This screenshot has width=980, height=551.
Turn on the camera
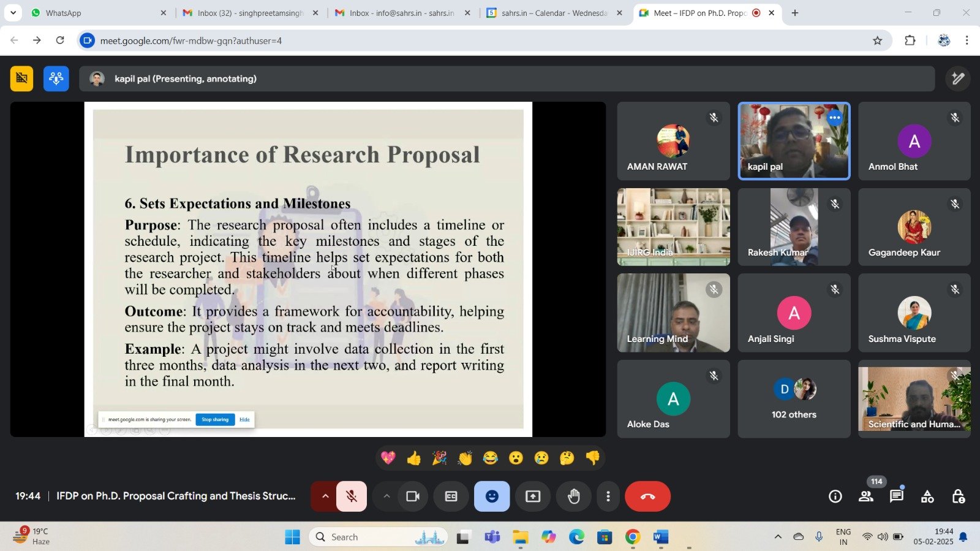(413, 496)
